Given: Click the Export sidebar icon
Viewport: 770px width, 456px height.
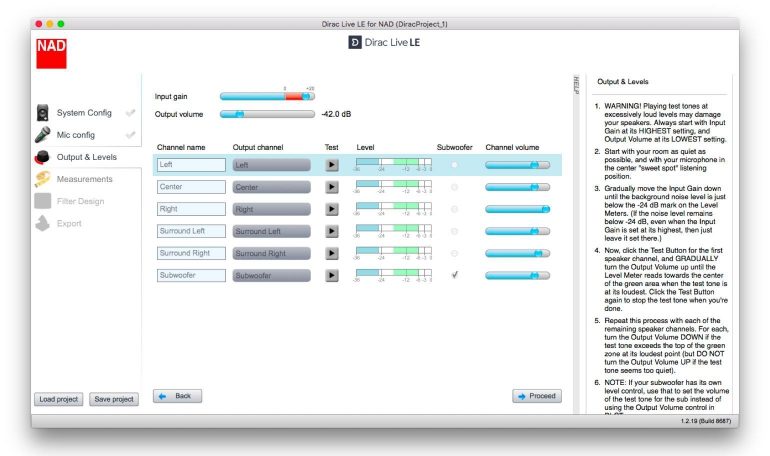Looking at the screenshot, I should 42,223.
